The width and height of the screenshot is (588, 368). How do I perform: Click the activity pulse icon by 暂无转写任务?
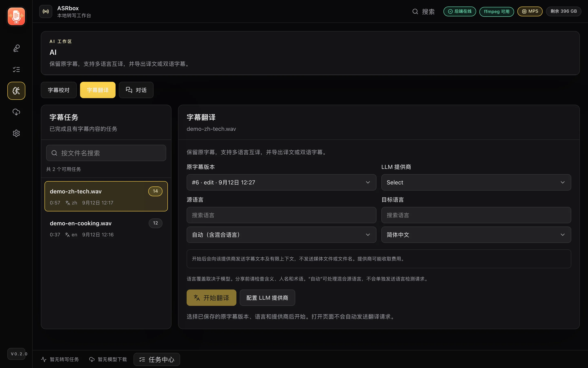(x=44, y=359)
